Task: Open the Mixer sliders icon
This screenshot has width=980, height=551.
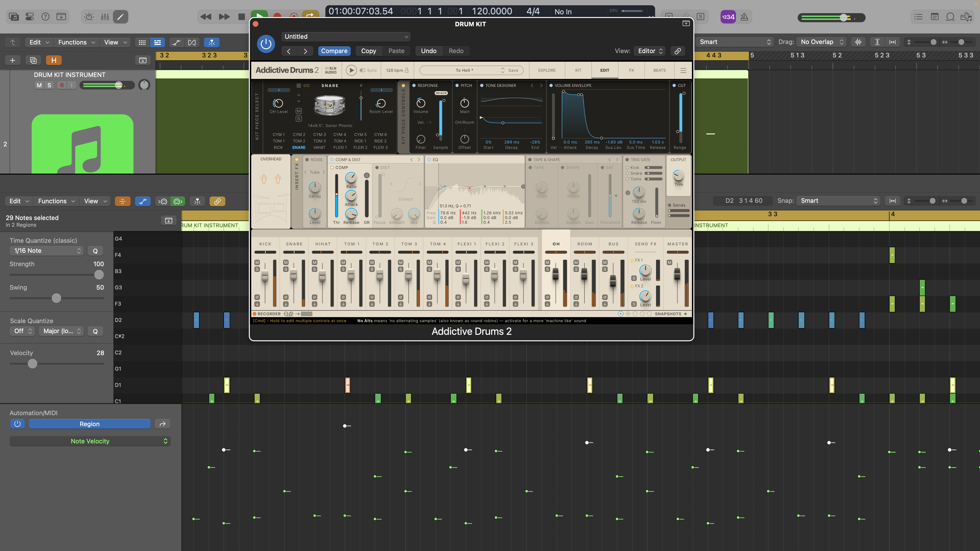Action: [105, 17]
